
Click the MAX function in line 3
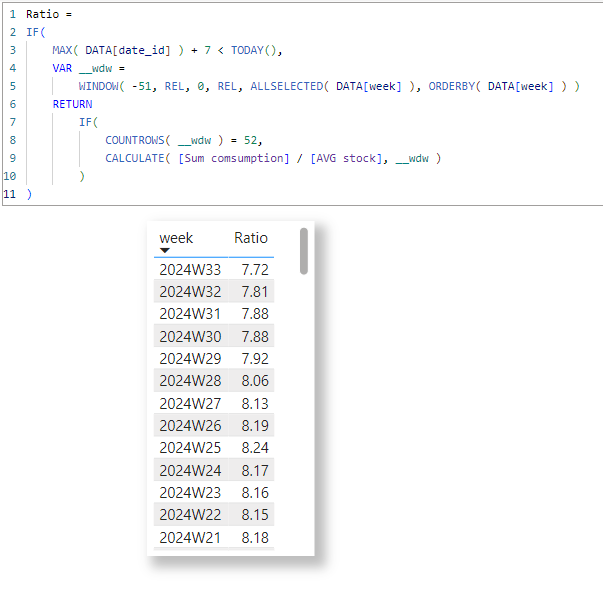[x=62, y=50]
